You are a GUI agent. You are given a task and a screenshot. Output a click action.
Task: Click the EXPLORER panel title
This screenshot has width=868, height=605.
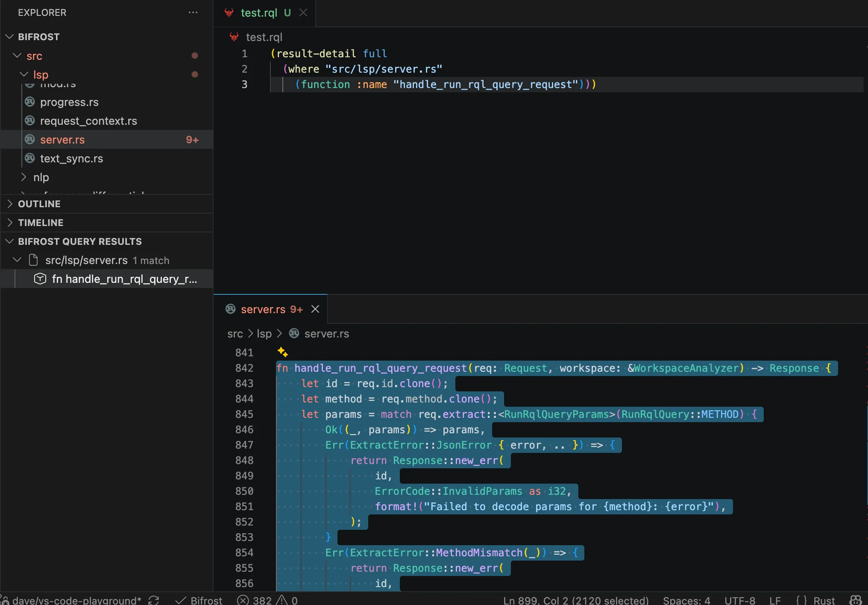tap(42, 12)
